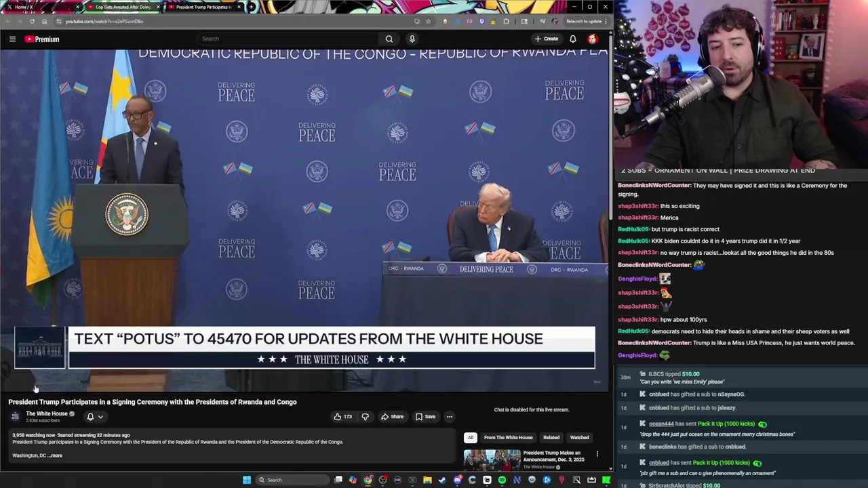
Task: Open The White House channel name link
Action: click(47, 413)
